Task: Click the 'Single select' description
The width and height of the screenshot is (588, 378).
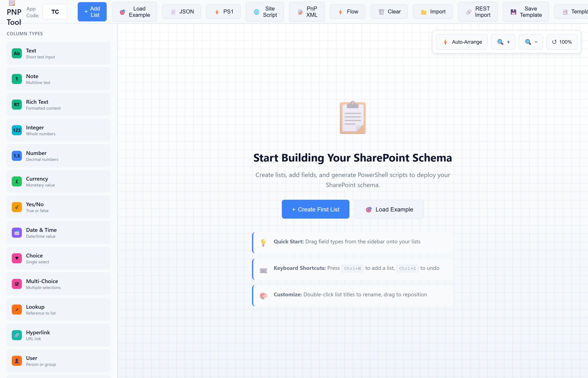Action: pos(38,262)
